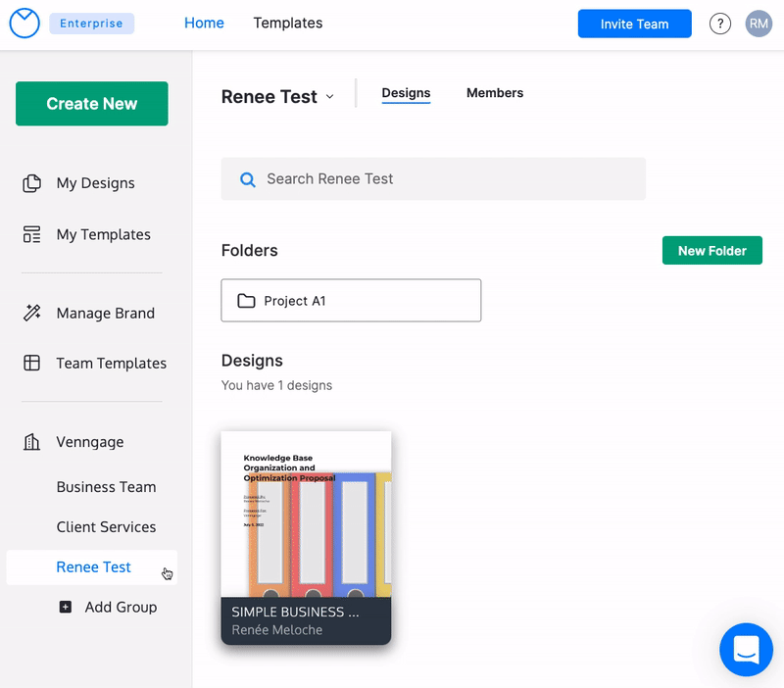784x688 pixels.
Task: Open the RM user avatar menu
Action: click(x=759, y=24)
